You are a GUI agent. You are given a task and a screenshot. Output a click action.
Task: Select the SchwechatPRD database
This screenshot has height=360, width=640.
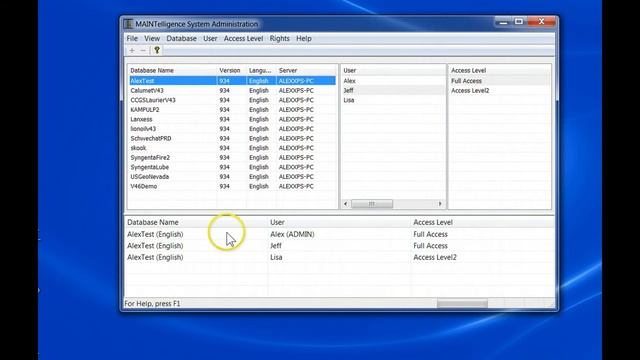pyautogui.click(x=233, y=138)
